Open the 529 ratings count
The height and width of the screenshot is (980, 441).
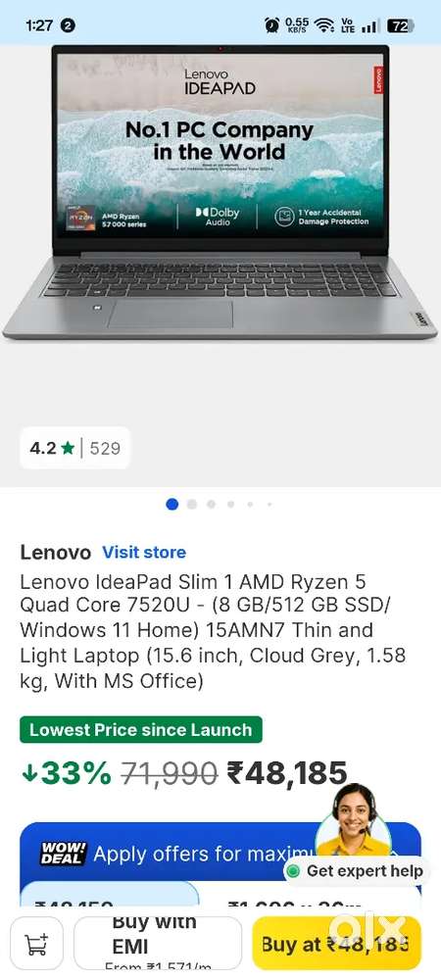click(105, 448)
